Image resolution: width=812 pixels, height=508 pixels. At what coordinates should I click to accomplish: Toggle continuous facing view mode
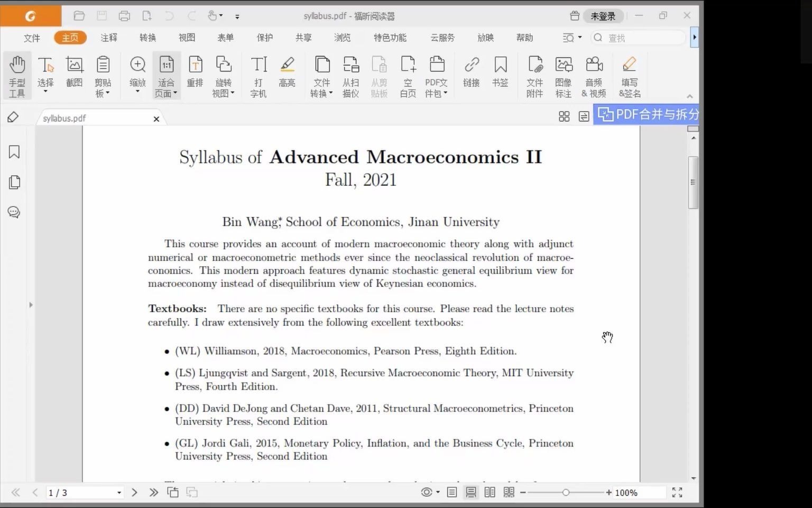509,492
